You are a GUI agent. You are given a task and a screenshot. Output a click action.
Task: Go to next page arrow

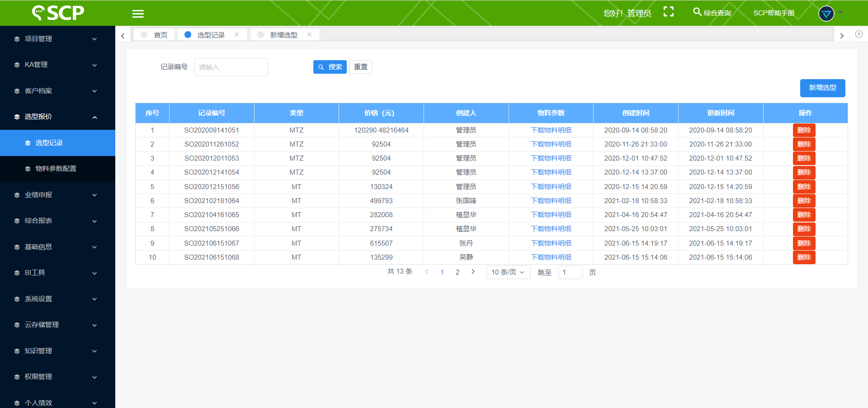pos(473,272)
